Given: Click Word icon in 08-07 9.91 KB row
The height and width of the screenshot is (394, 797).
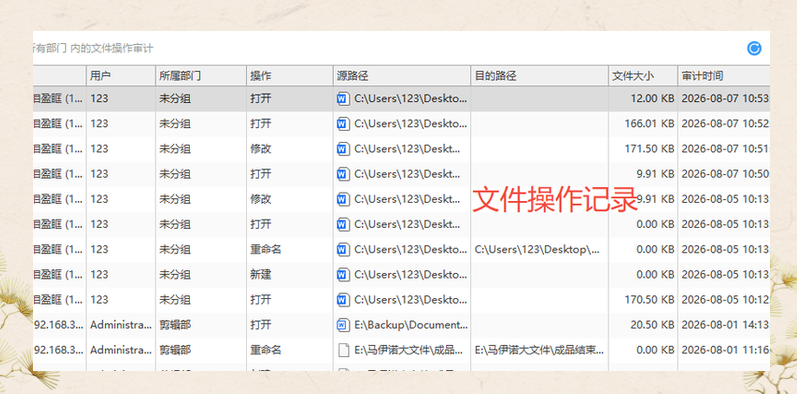Looking at the screenshot, I should pyautogui.click(x=343, y=174).
